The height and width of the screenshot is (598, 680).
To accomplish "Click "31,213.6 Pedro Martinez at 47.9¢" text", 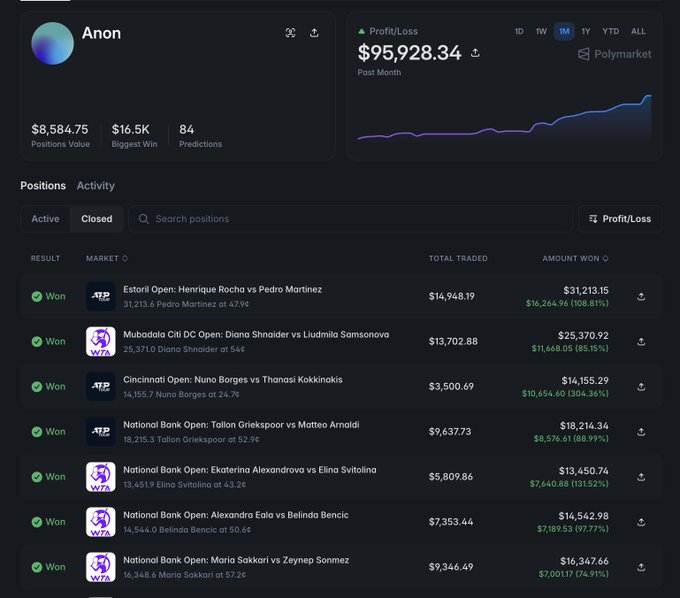I will [x=186, y=304].
